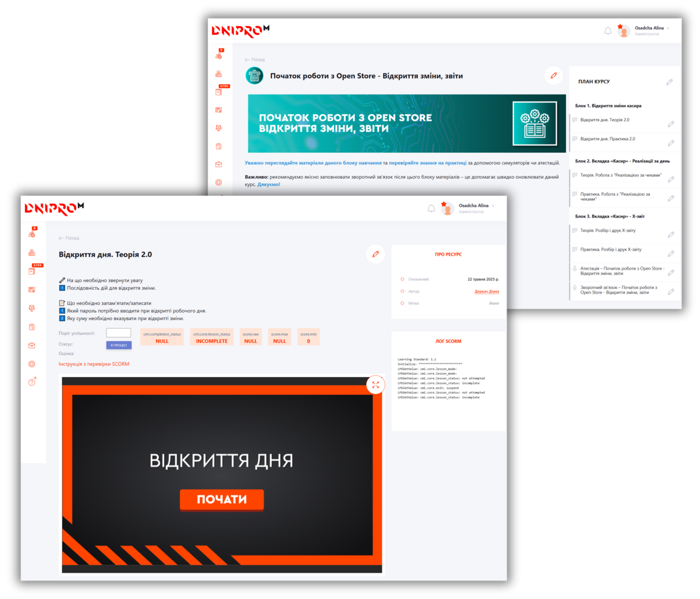The height and width of the screenshot is (599, 700).
Task: Click pencil icon for 'Практика. Розбір і друк X-звіту'
Action: pyautogui.click(x=671, y=254)
